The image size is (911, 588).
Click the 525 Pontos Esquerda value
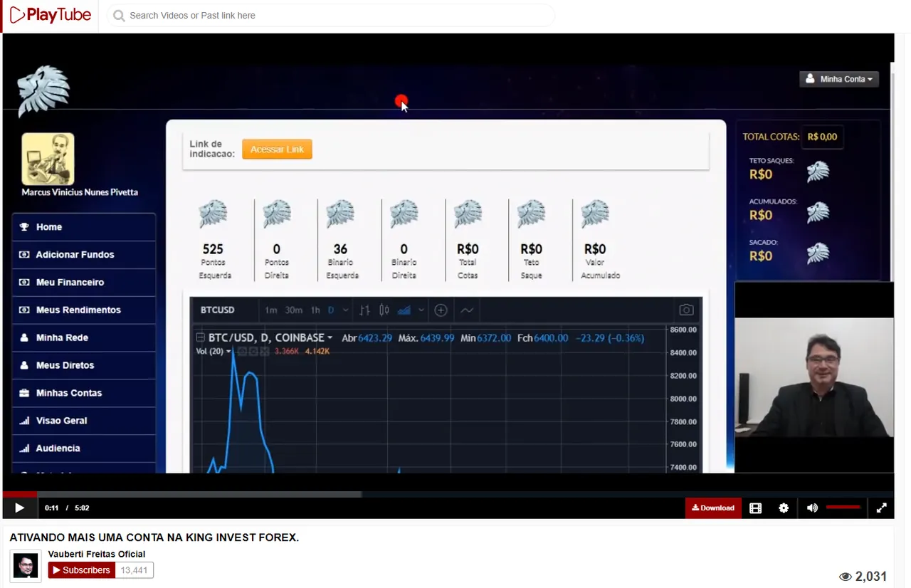(x=213, y=249)
